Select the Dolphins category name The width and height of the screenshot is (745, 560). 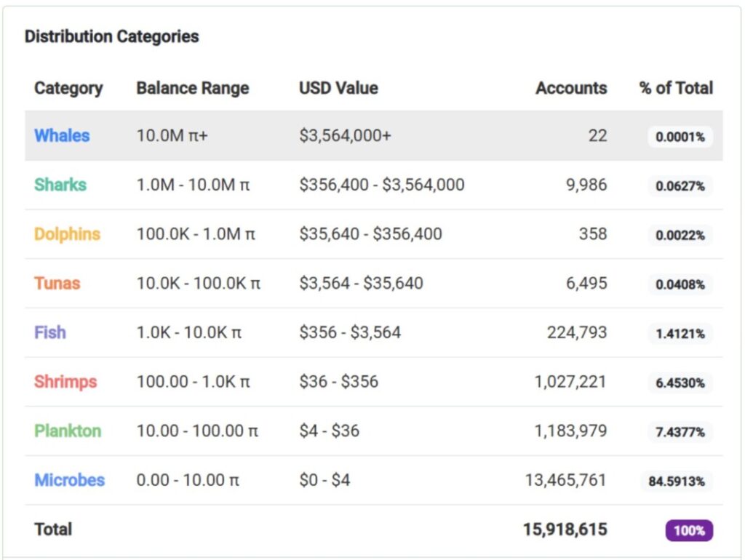pos(67,234)
